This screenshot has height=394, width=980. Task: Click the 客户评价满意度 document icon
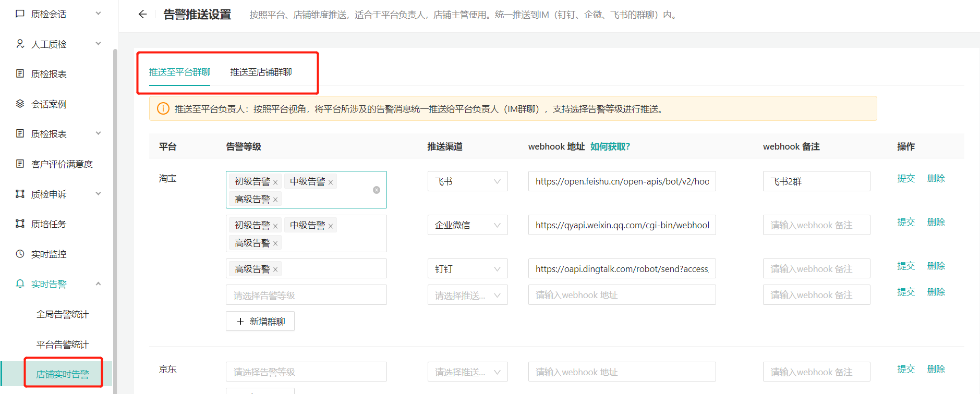(20, 164)
